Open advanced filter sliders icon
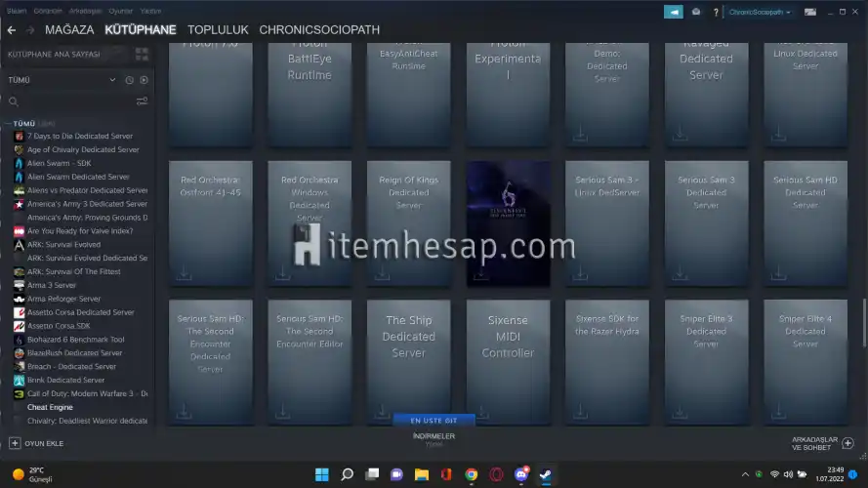The height and width of the screenshot is (488, 868). point(143,101)
